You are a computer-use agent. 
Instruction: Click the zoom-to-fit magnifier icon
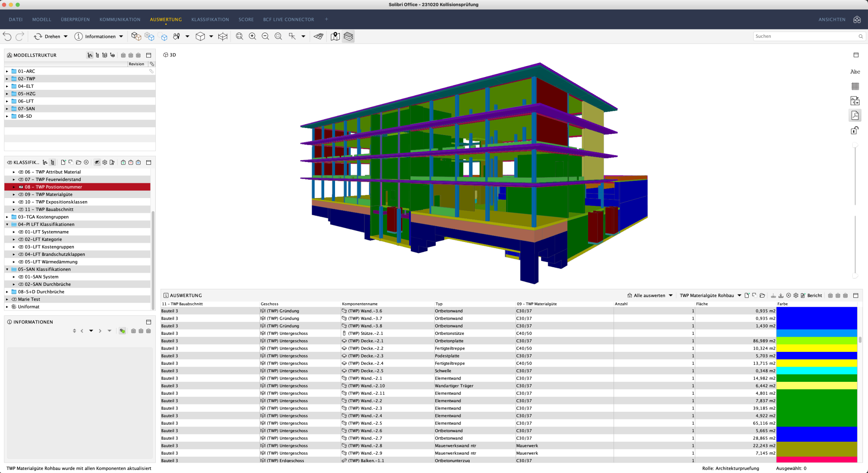239,36
